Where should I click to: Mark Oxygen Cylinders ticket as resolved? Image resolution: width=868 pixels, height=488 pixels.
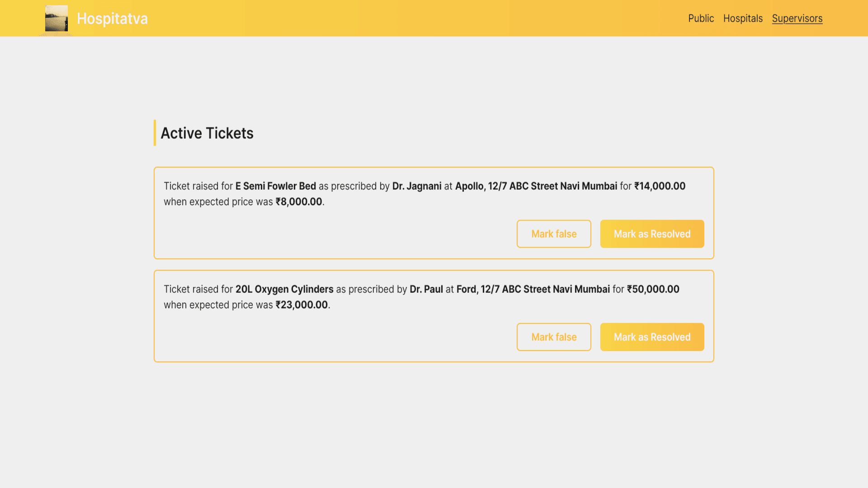652,337
